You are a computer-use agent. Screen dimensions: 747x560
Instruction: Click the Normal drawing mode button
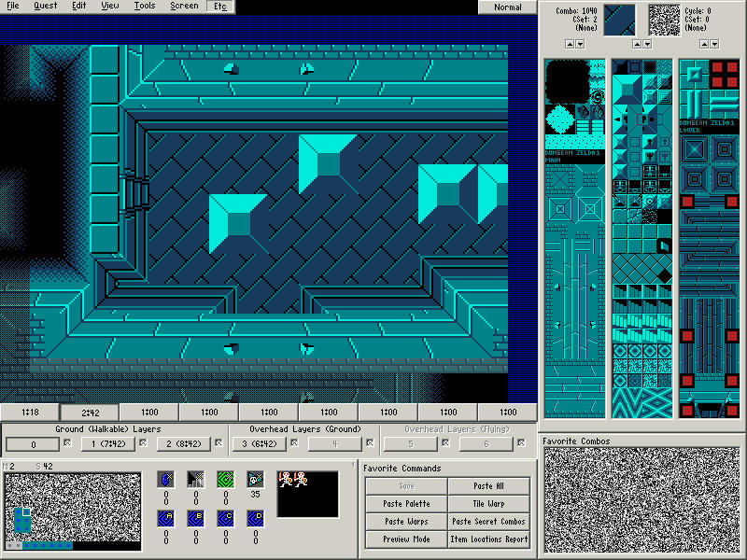click(507, 7)
